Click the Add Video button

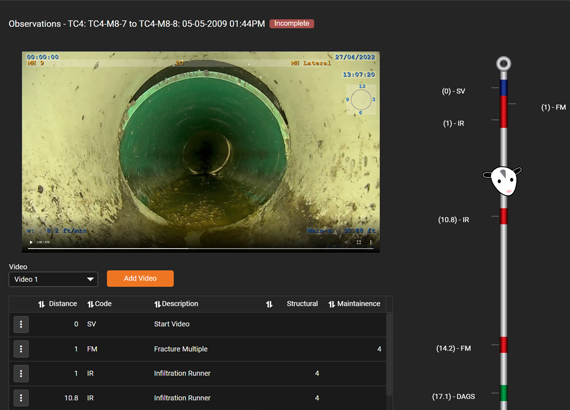coord(140,278)
